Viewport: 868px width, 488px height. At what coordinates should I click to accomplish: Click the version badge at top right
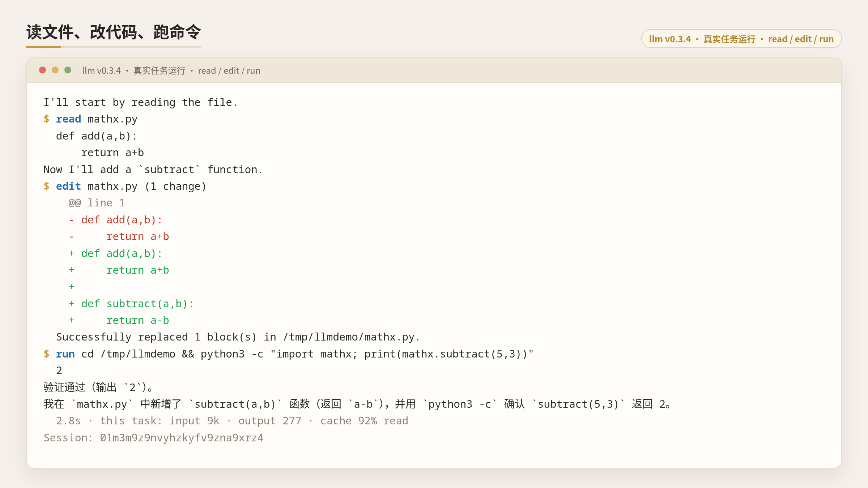click(741, 39)
